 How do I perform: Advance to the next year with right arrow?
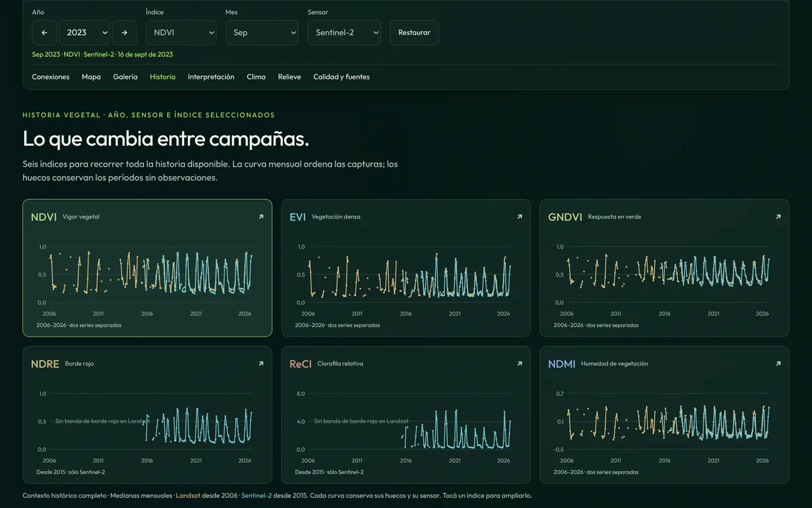click(x=125, y=33)
